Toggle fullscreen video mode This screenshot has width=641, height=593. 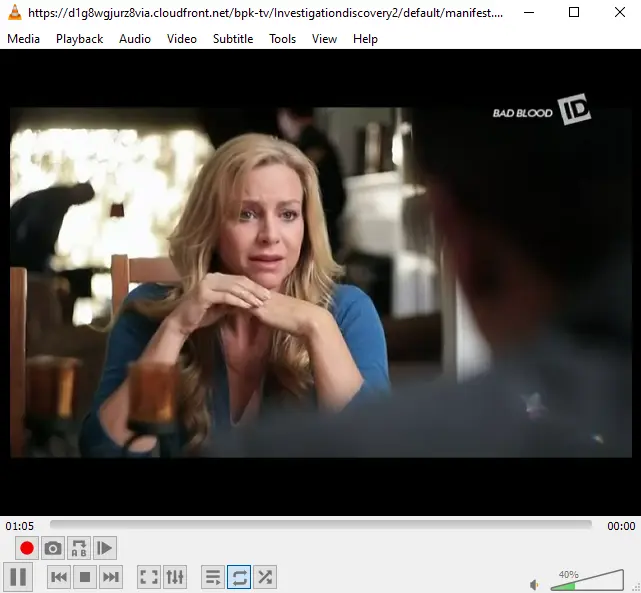(149, 577)
